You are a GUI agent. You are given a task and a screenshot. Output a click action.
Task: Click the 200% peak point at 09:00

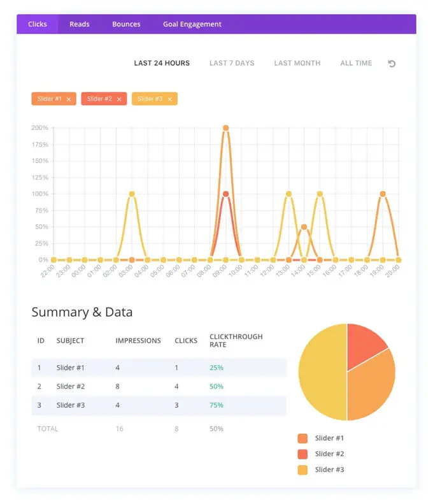[x=225, y=128]
